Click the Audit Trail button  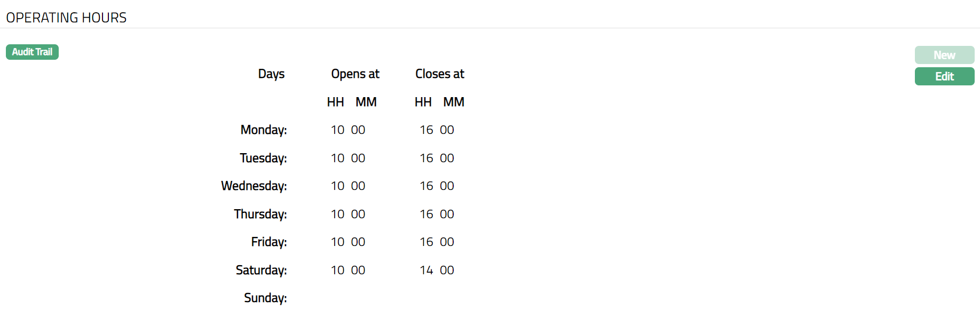32,52
